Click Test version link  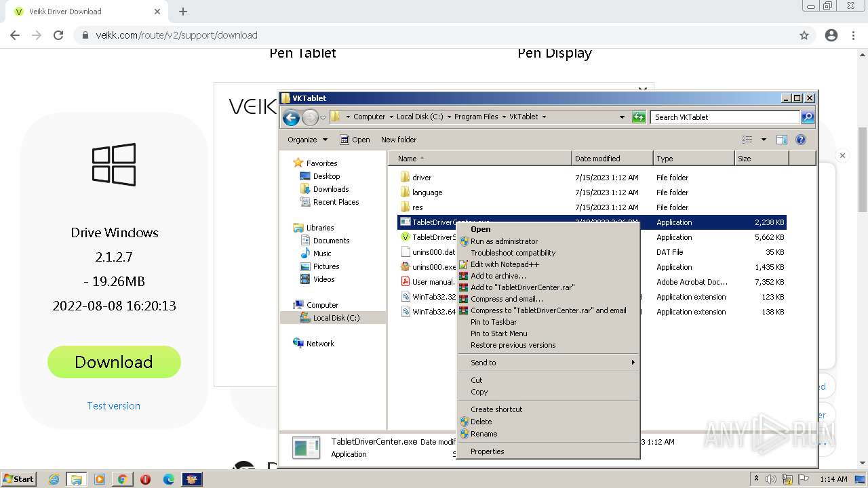coord(113,406)
